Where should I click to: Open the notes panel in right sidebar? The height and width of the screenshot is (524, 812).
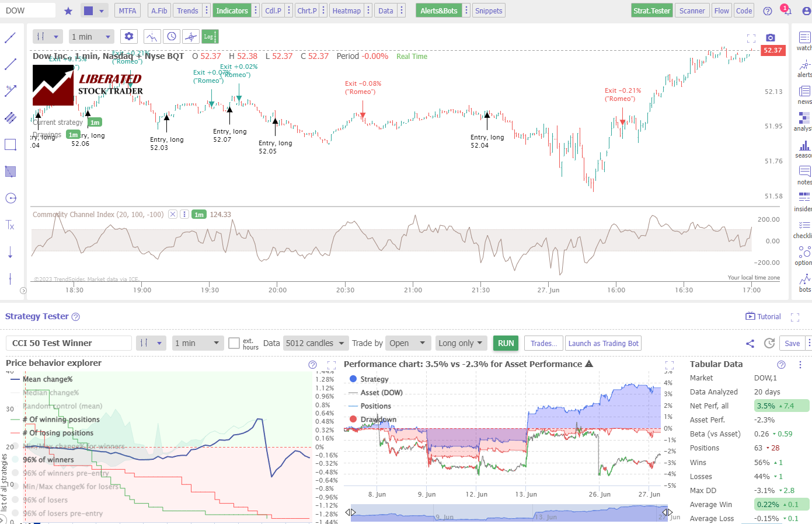804,173
